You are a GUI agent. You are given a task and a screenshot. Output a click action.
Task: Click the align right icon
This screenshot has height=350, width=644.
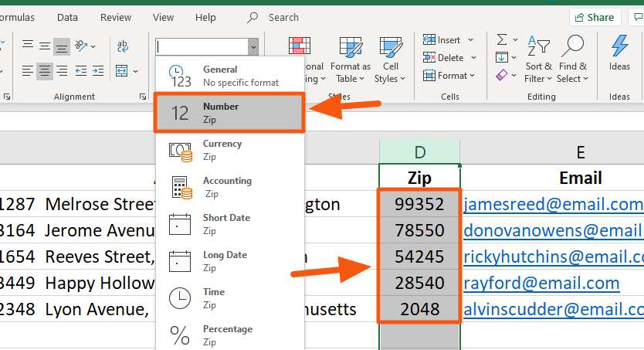62,71
